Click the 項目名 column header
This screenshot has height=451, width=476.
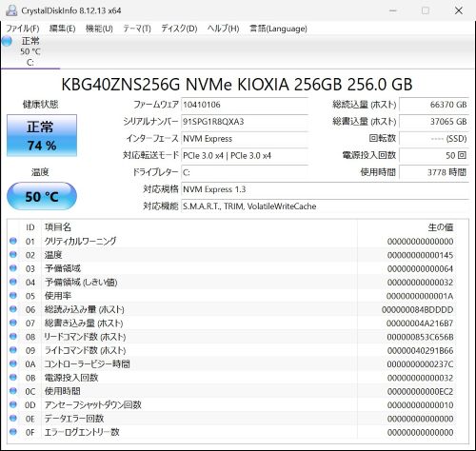[x=58, y=227]
